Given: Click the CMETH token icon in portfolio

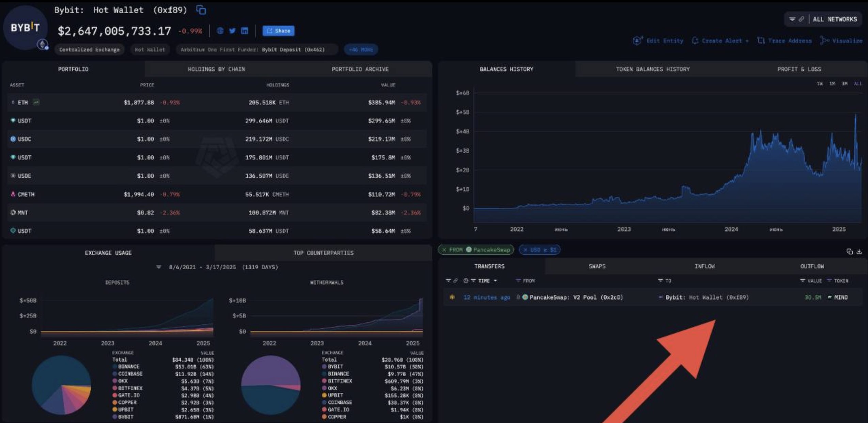Looking at the screenshot, I should coord(13,194).
